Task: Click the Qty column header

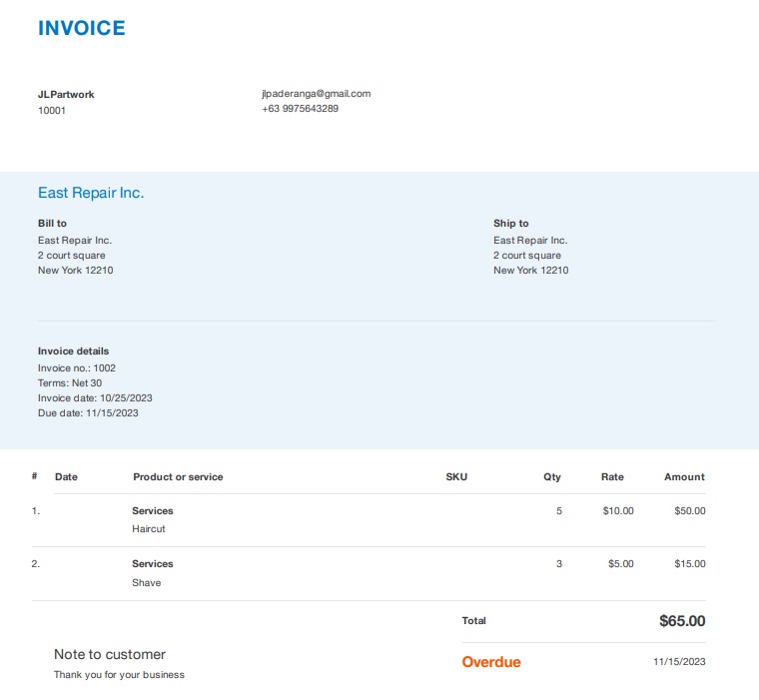Action: point(552,477)
